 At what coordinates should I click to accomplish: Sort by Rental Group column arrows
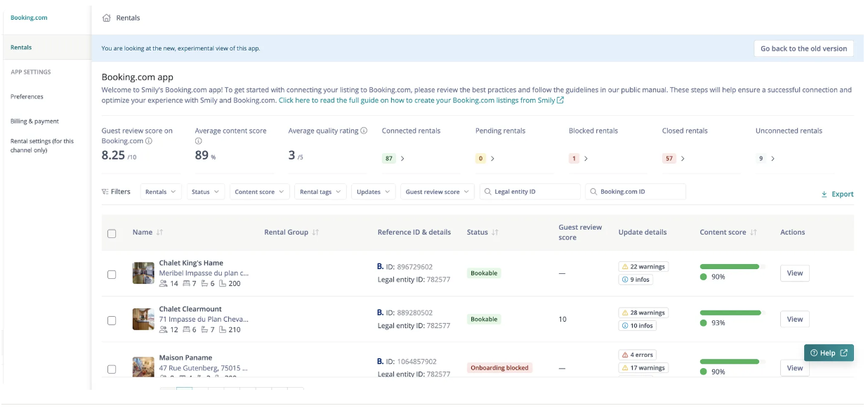tap(315, 232)
